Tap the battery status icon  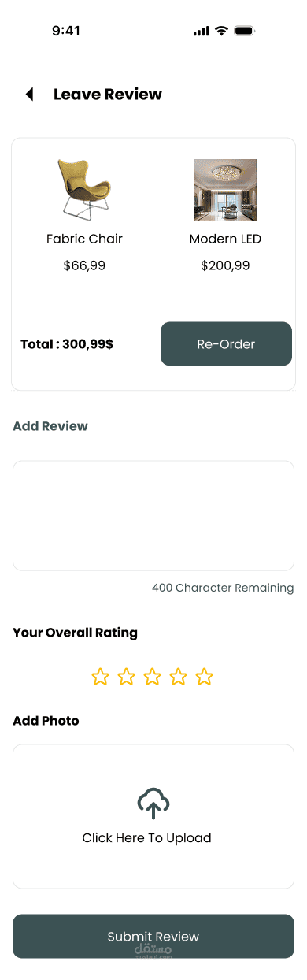point(244,31)
